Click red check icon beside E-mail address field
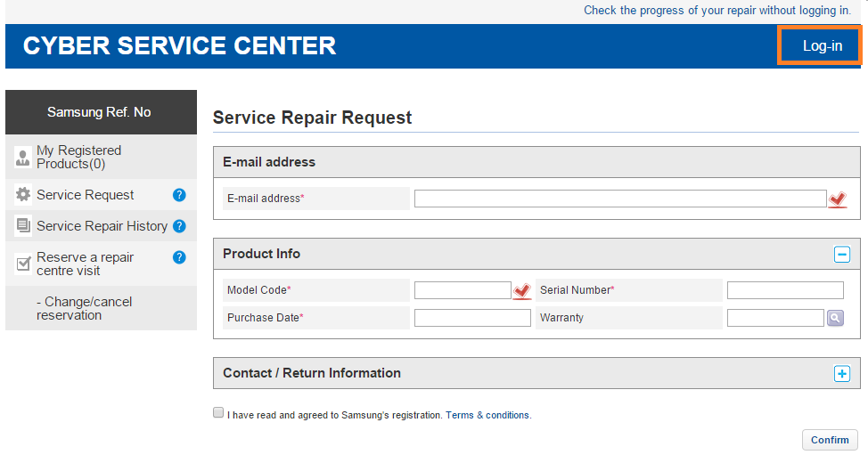The height and width of the screenshot is (463, 868). pos(838,199)
